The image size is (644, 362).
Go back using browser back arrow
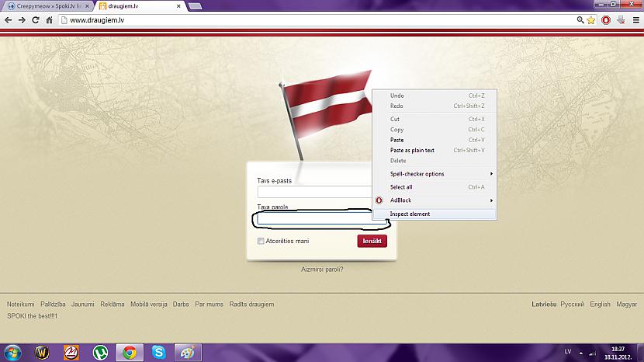(9, 19)
